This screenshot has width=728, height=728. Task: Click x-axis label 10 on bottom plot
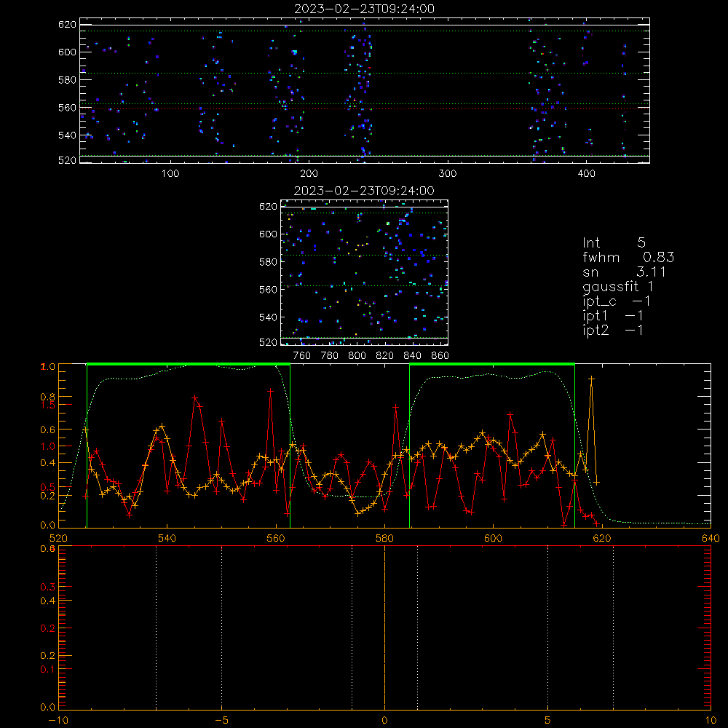(711, 721)
